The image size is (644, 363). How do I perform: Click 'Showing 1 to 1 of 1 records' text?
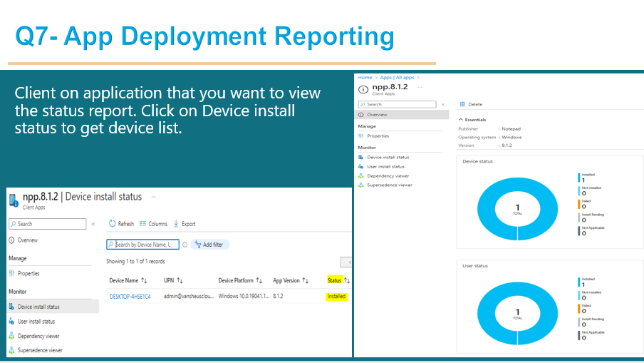click(135, 262)
